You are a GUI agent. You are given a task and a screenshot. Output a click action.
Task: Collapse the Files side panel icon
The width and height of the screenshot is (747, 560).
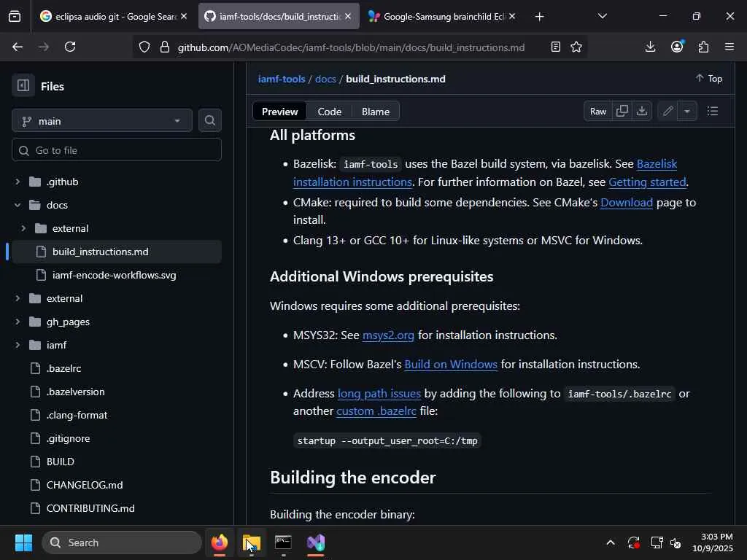pos(23,86)
